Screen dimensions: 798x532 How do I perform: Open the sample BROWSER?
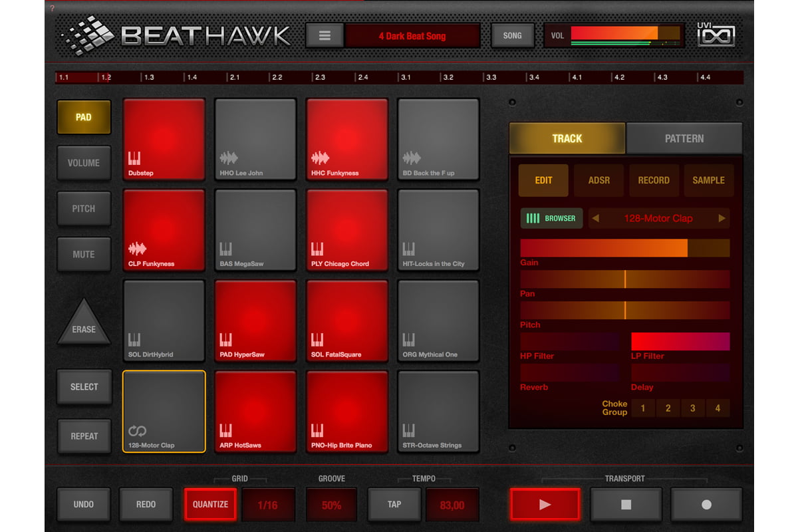tap(551, 218)
